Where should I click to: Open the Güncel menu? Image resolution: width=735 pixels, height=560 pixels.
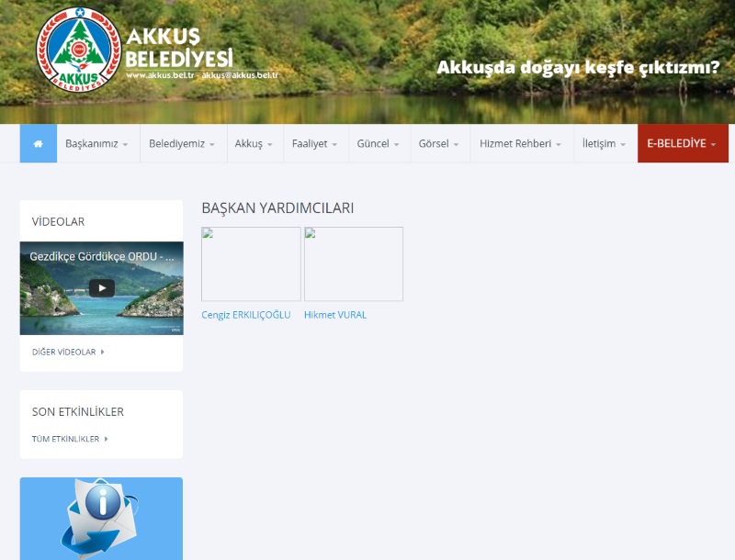click(x=379, y=144)
